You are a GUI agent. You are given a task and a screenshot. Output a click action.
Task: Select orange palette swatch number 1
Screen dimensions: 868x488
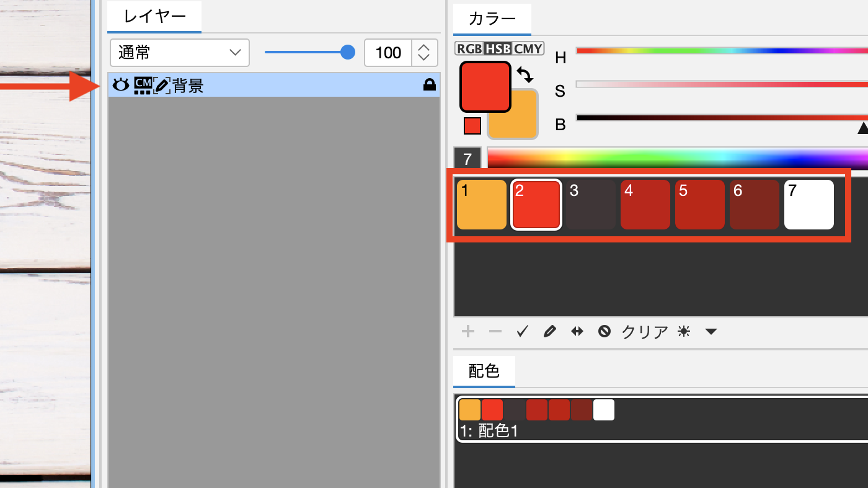coord(482,205)
